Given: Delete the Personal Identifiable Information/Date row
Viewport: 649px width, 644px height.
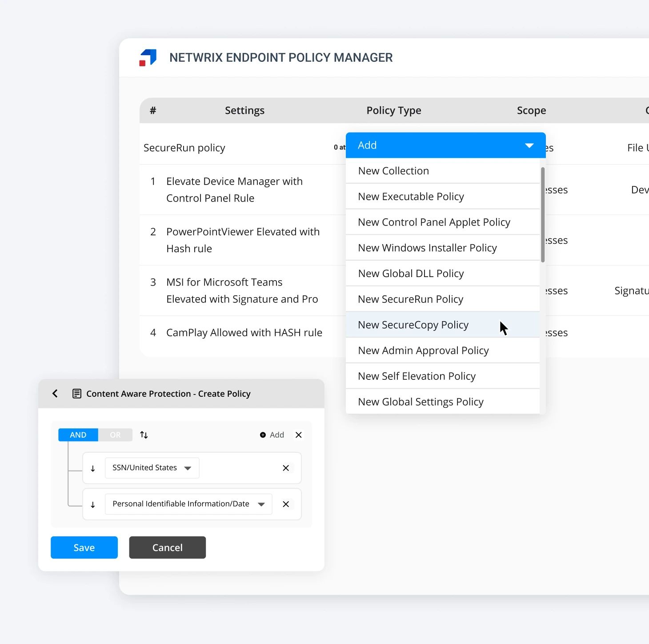Looking at the screenshot, I should click(286, 504).
